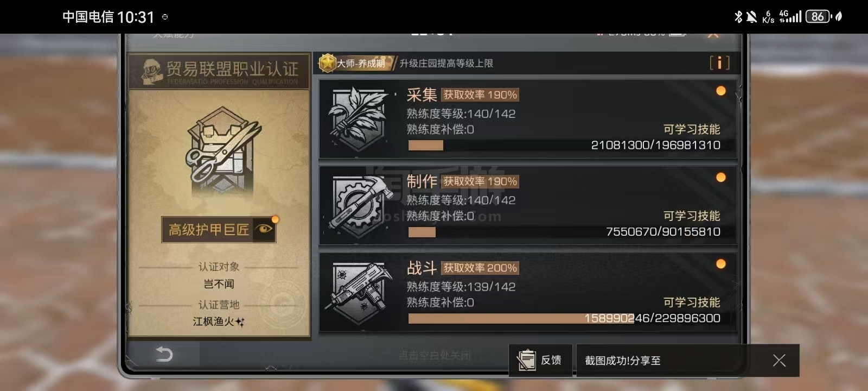Click the 战斗 proficiency progress bar
The image size is (868, 391).
coord(564,318)
